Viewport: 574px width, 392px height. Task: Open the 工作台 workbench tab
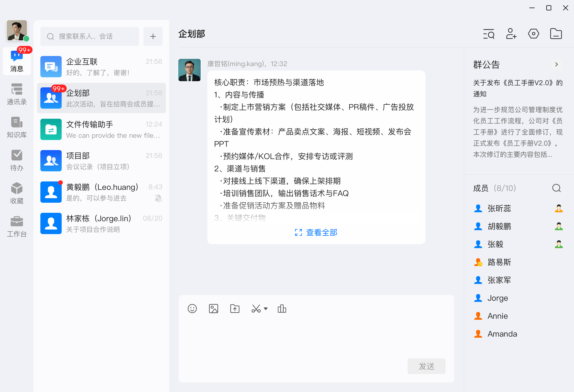pyautogui.click(x=17, y=226)
